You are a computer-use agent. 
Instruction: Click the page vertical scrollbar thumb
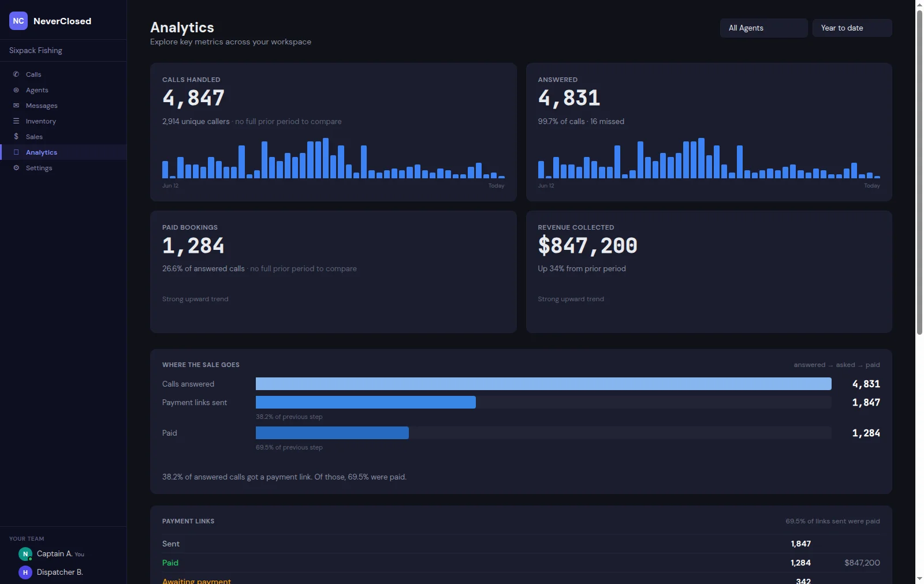[919, 172]
